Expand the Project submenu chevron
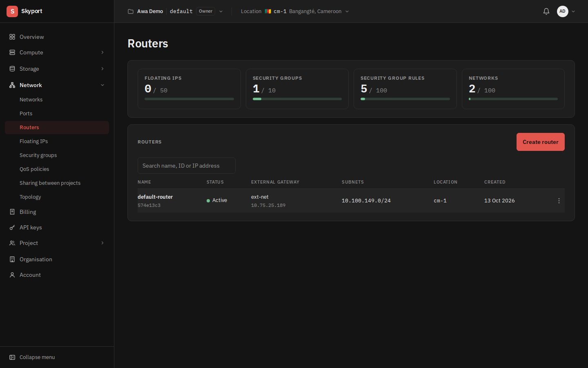Image resolution: width=588 pixels, height=368 pixels. 102,243
